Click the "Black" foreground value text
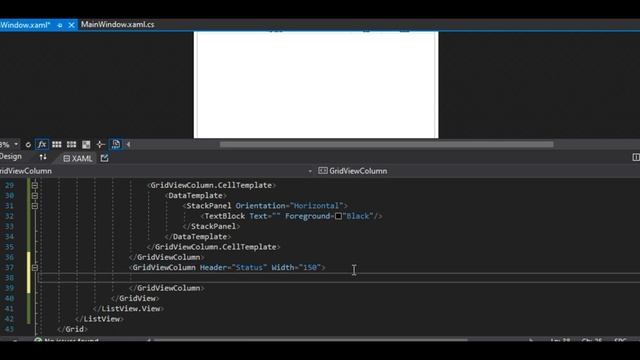The image size is (640, 360). point(358,216)
